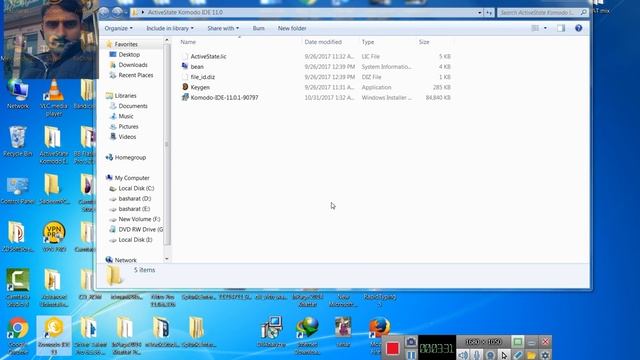
Task: Open the recorder output folder icon
Action: pos(531,355)
